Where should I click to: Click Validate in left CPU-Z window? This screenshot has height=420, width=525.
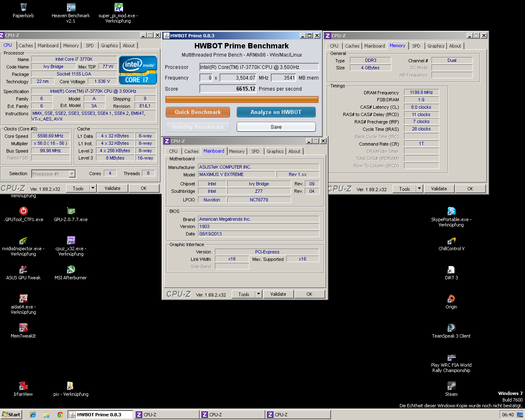pos(112,188)
